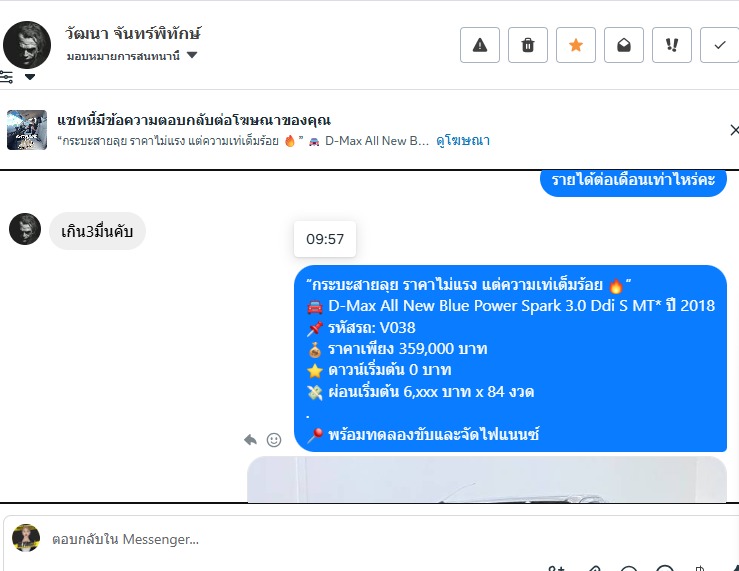Dismiss the ad reply banner
Screen dimensions: 739x571
(734, 130)
